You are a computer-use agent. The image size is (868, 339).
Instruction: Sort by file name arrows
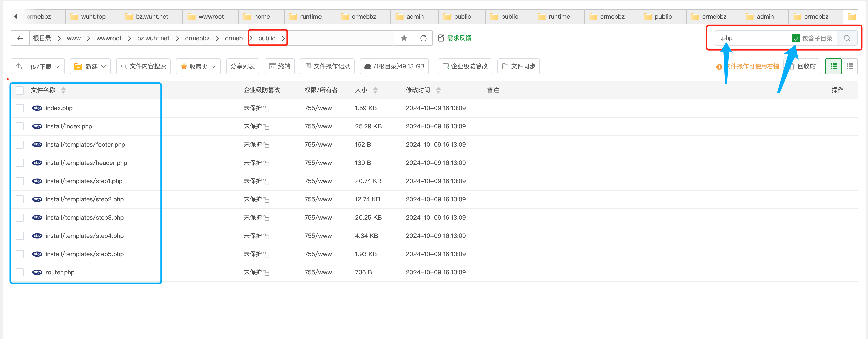[x=63, y=90]
